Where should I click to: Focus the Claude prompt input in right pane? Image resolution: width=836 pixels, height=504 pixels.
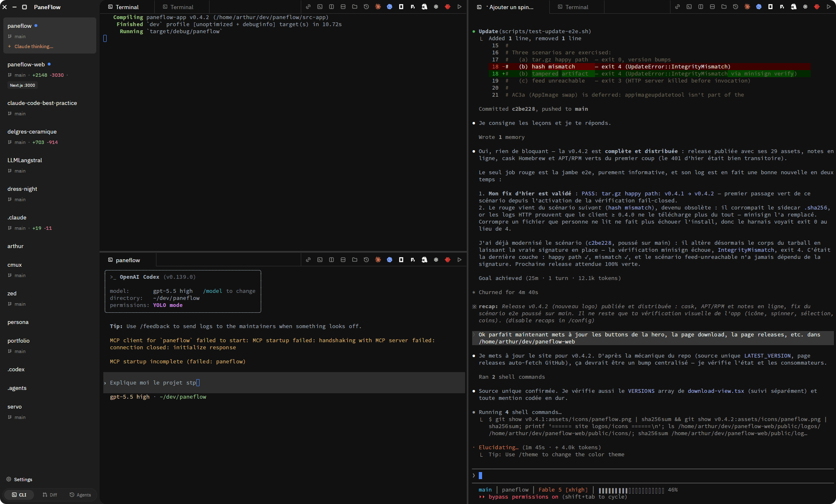tap(652, 475)
